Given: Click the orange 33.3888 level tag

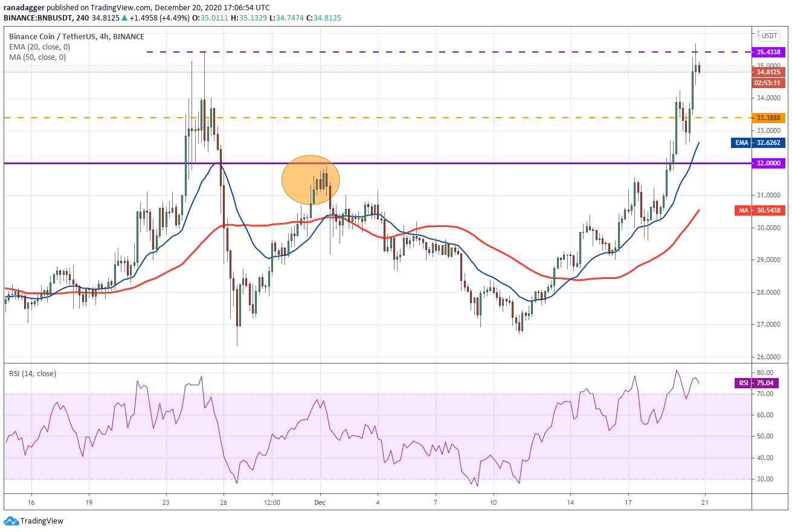Looking at the screenshot, I should click(768, 118).
